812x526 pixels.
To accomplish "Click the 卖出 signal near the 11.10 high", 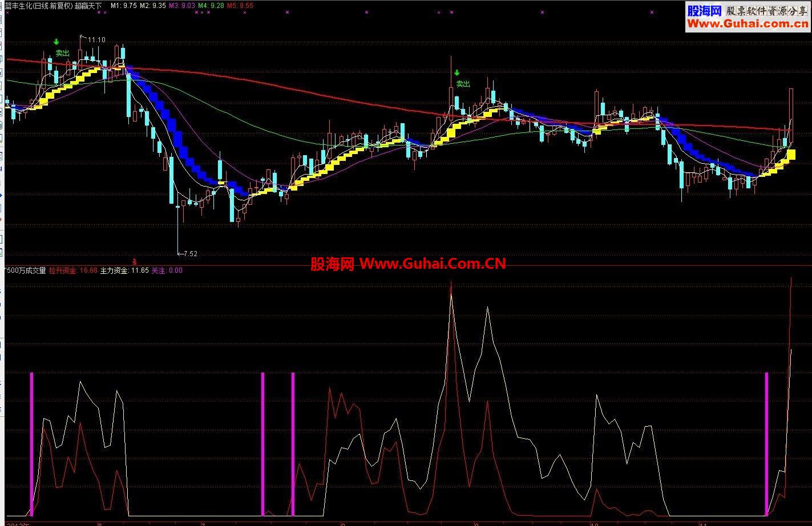I will pyautogui.click(x=63, y=53).
